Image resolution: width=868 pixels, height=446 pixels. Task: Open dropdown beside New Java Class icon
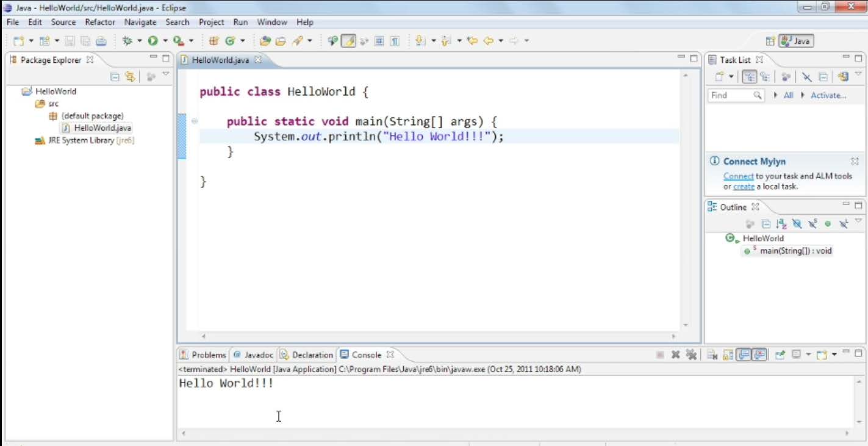click(243, 41)
